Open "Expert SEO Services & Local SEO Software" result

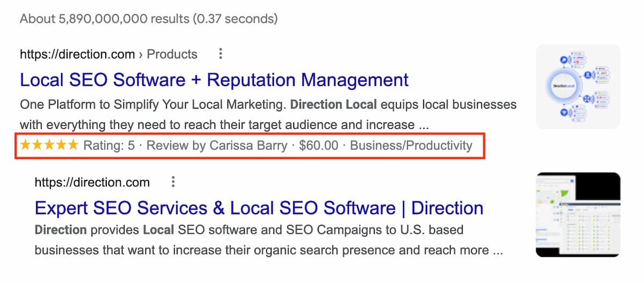point(259,208)
